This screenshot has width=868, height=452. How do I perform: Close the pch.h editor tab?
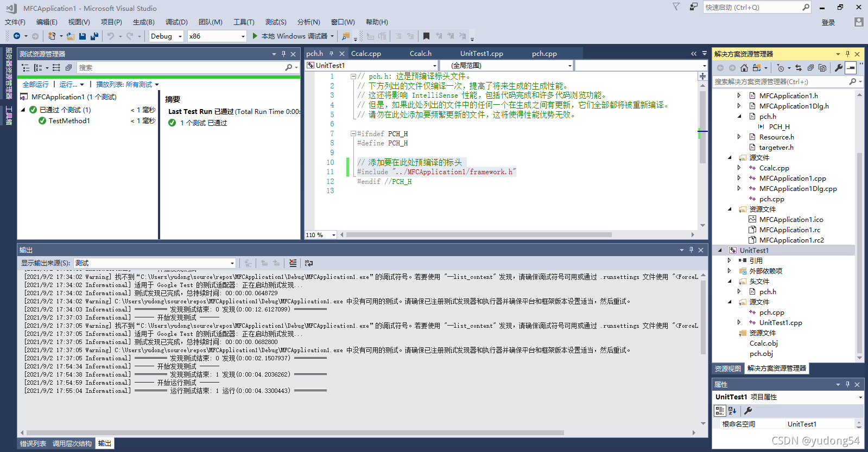pyautogui.click(x=342, y=54)
